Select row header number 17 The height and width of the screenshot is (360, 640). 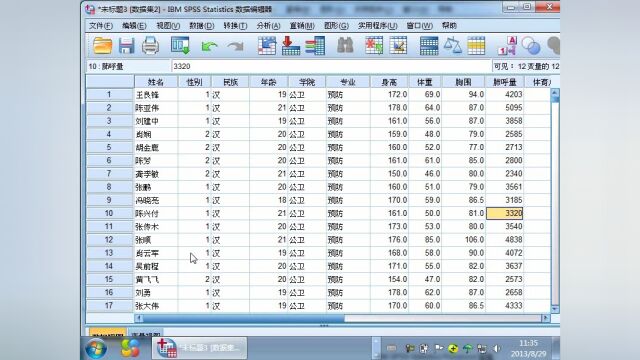(x=109, y=305)
